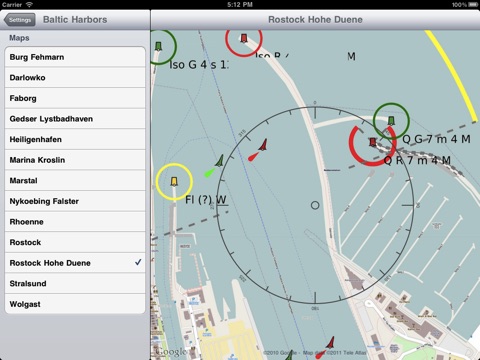The image size is (480, 360).
Task: Tap the red beacon labeled Q R 7 m 4 M
Action: tap(373, 142)
